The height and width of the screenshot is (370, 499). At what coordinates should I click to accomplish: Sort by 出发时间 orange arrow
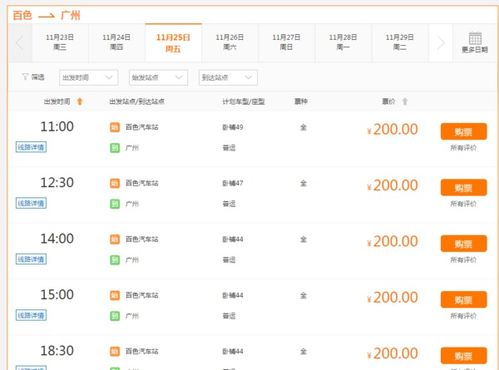[x=80, y=101]
